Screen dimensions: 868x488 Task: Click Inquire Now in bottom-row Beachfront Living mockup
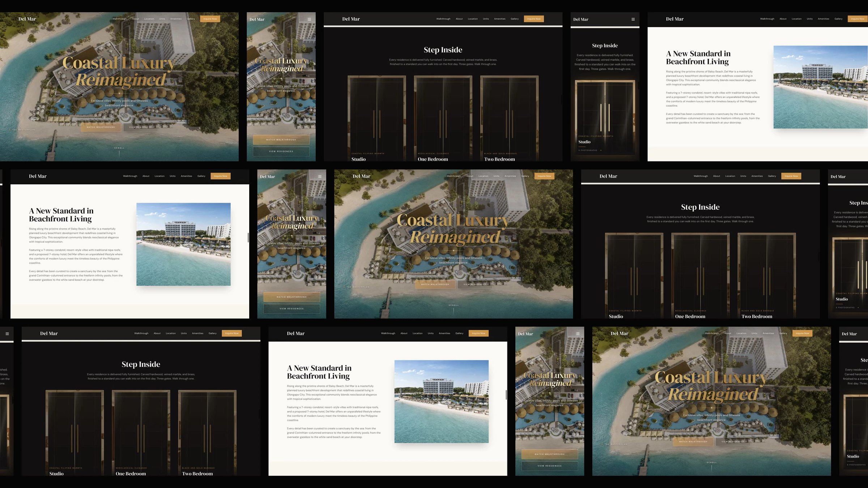(478, 333)
